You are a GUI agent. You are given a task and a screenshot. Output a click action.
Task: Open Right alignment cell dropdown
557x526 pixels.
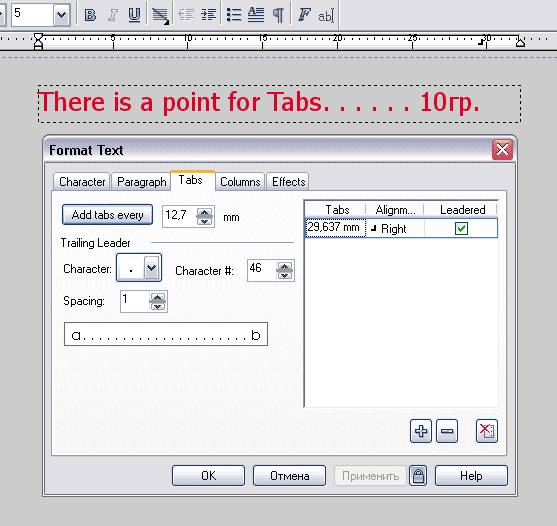click(395, 228)
